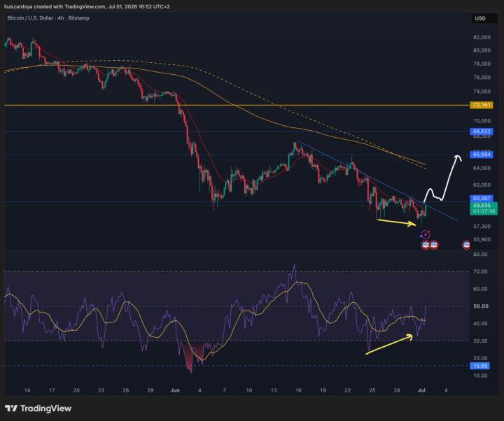Open the USD currency selector

484,18
